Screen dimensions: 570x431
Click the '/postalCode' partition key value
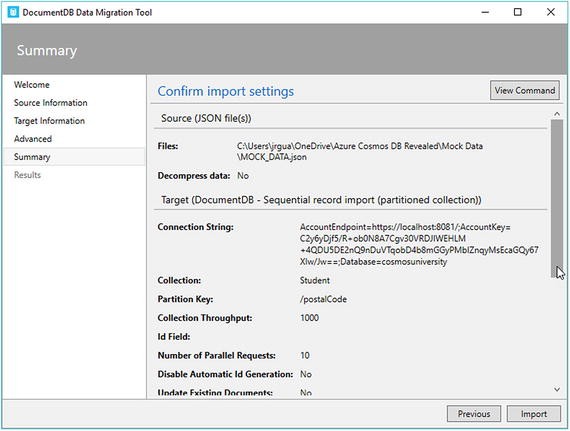tap(323, 299)
